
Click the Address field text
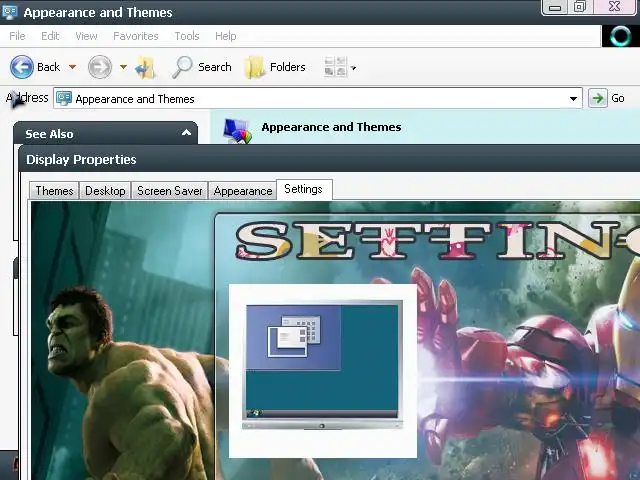click(x=135, y=99)
